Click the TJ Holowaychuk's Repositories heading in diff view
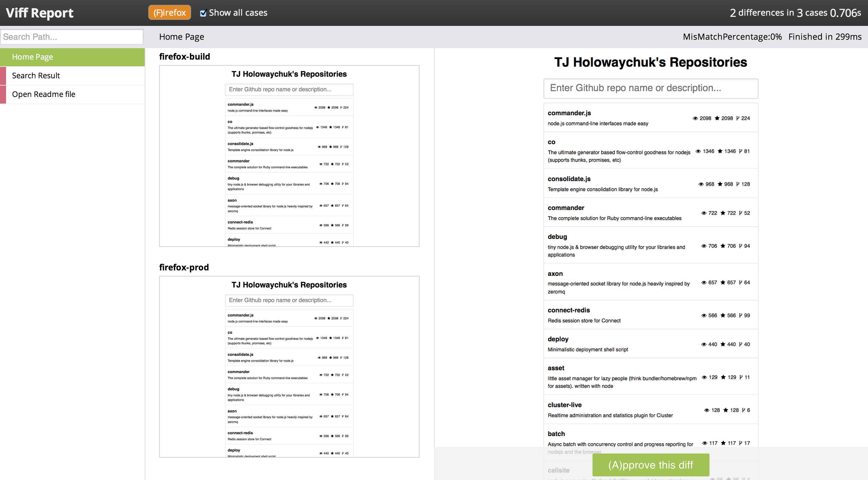 (x=651, y=63)
